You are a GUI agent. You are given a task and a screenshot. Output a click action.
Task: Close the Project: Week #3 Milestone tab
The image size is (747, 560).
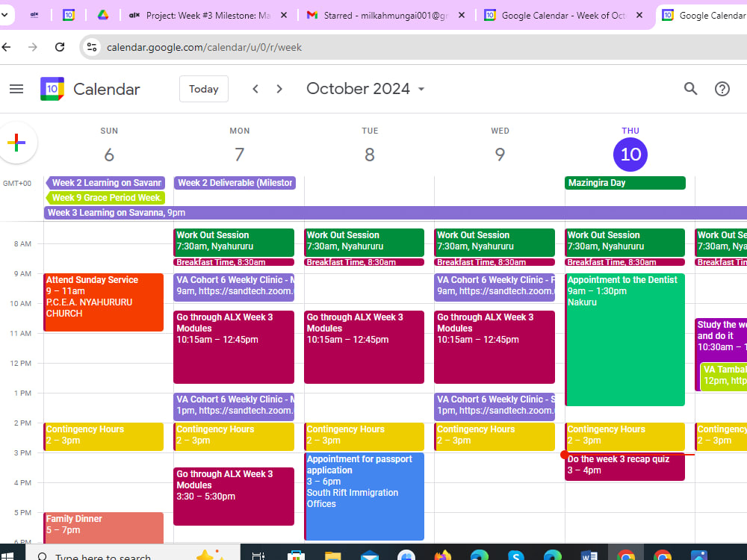pyautogui.click(x=283, y=15)
